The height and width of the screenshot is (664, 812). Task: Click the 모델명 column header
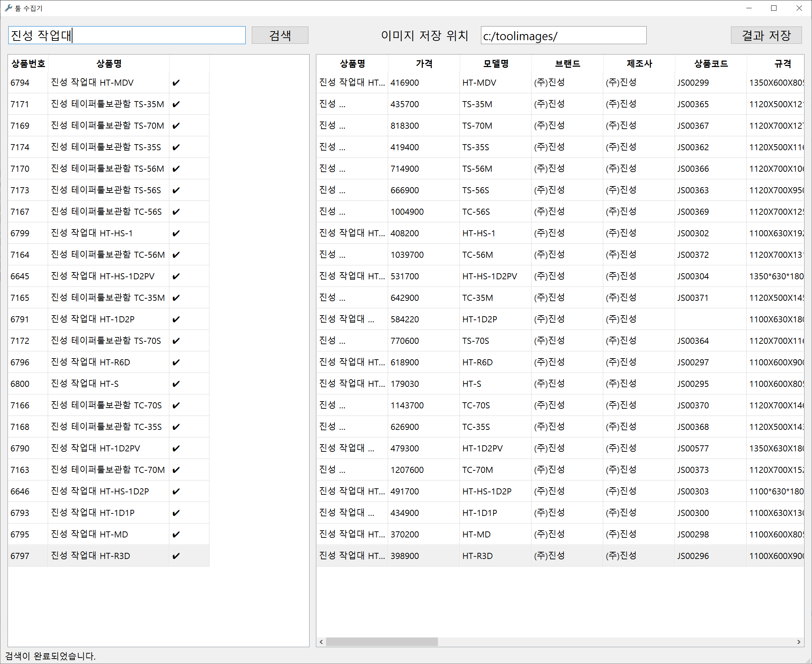click(x=496, y=63)
